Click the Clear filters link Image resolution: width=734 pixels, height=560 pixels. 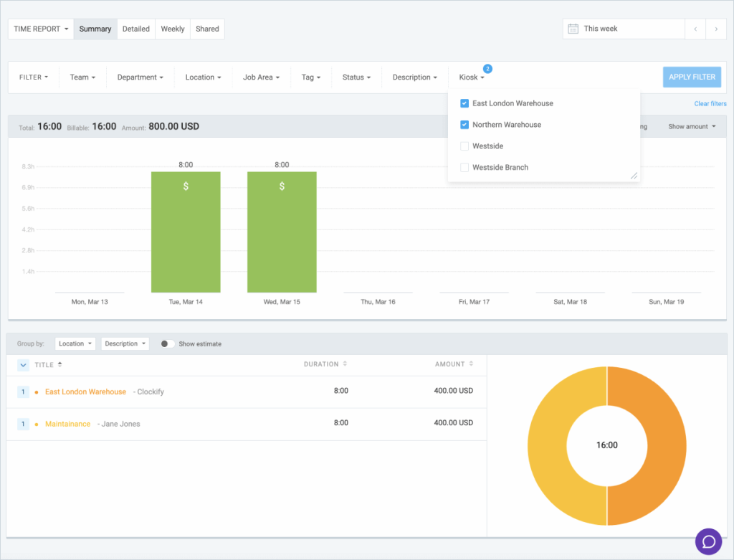710,103
